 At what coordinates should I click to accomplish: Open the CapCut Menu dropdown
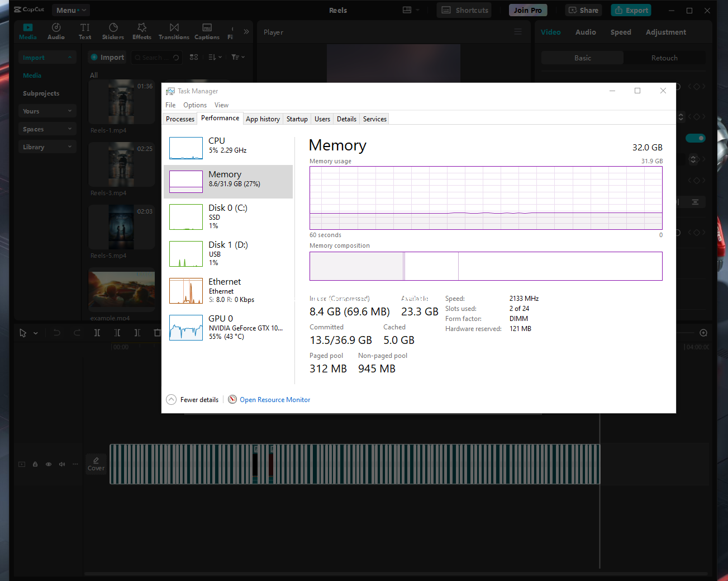pos(70,10)
